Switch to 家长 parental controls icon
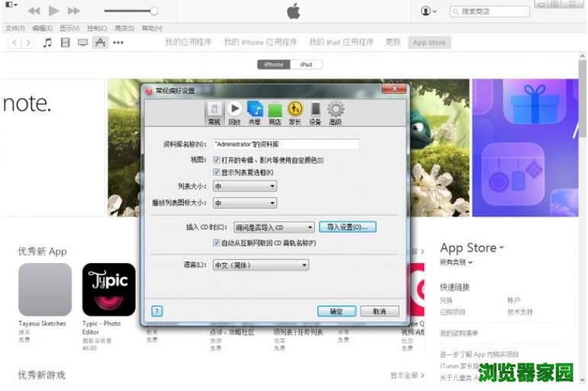The height and width of the screenshot is (391, 588). [295, 111]
